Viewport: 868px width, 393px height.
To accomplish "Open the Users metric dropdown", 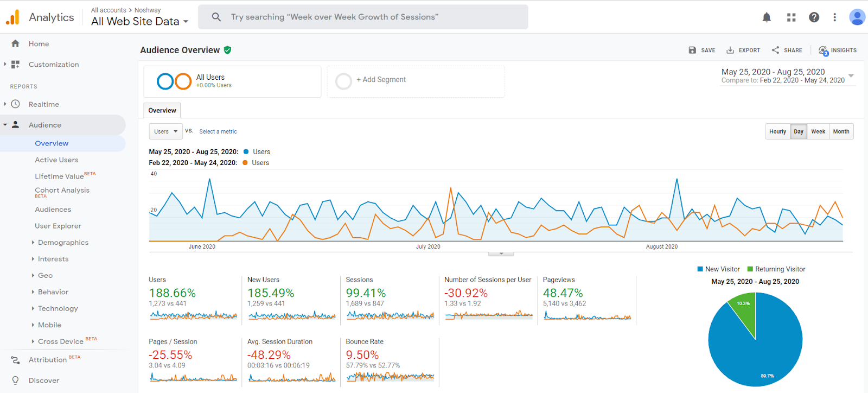I will 165,131.
